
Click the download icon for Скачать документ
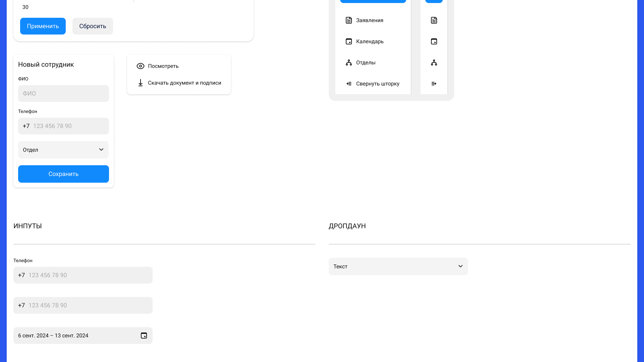tap(141, 83)
